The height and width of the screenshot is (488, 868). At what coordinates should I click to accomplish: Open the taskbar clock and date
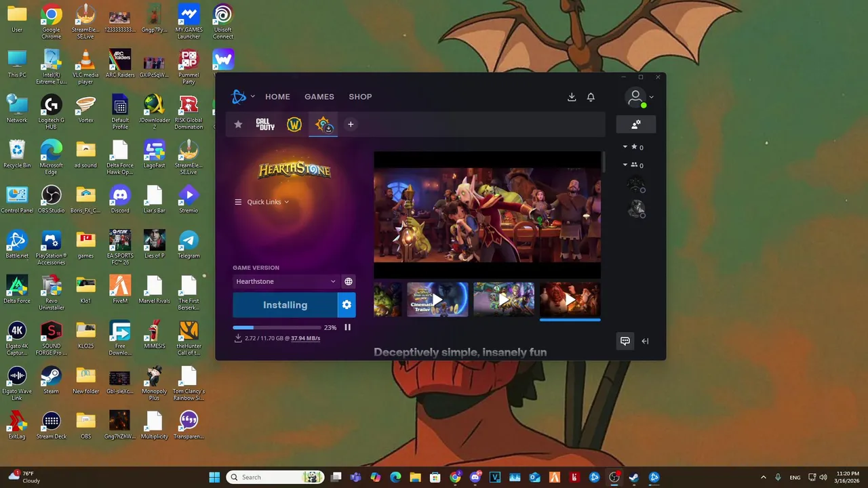tap(848, 477)
